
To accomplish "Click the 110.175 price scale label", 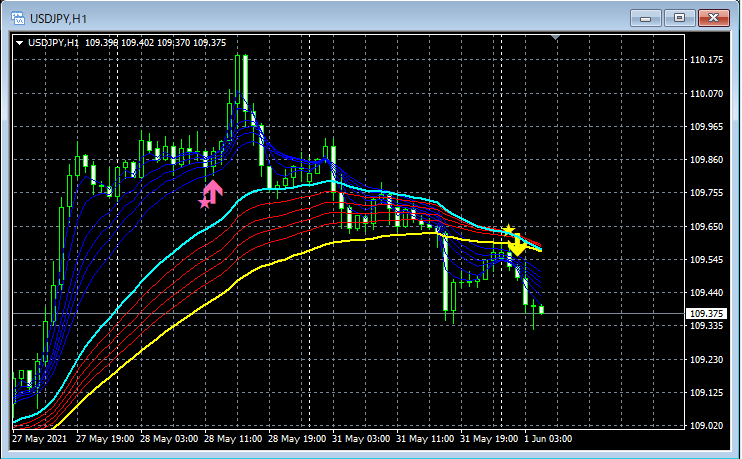I will [x=706, y=60].
